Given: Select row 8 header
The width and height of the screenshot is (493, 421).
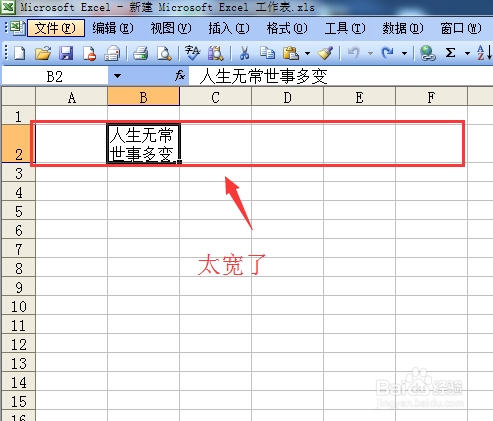Looking at the screenshot, I should point(18,268).
